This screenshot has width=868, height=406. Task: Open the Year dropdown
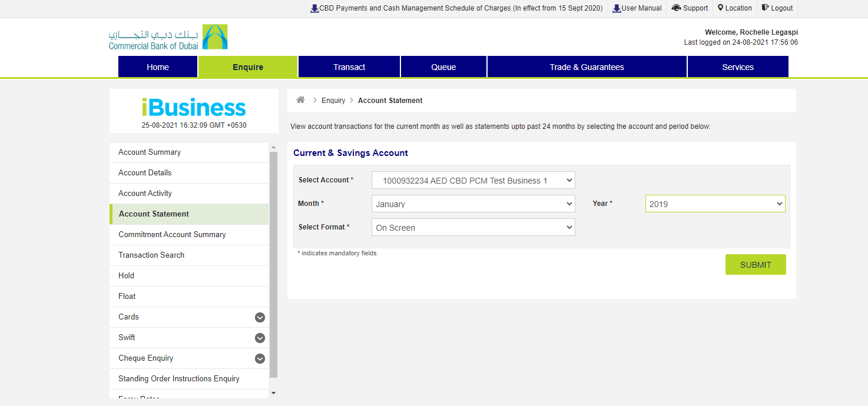point(715,204)
